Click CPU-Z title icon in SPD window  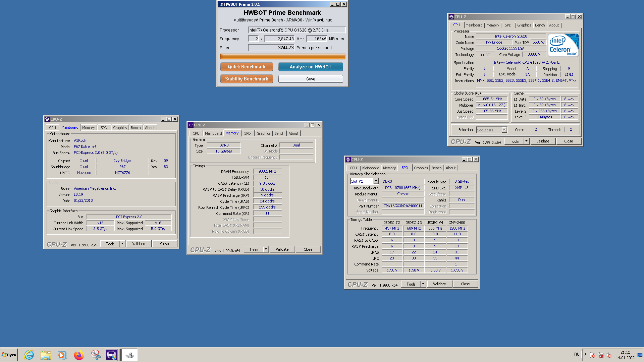[x=348, y=160]
